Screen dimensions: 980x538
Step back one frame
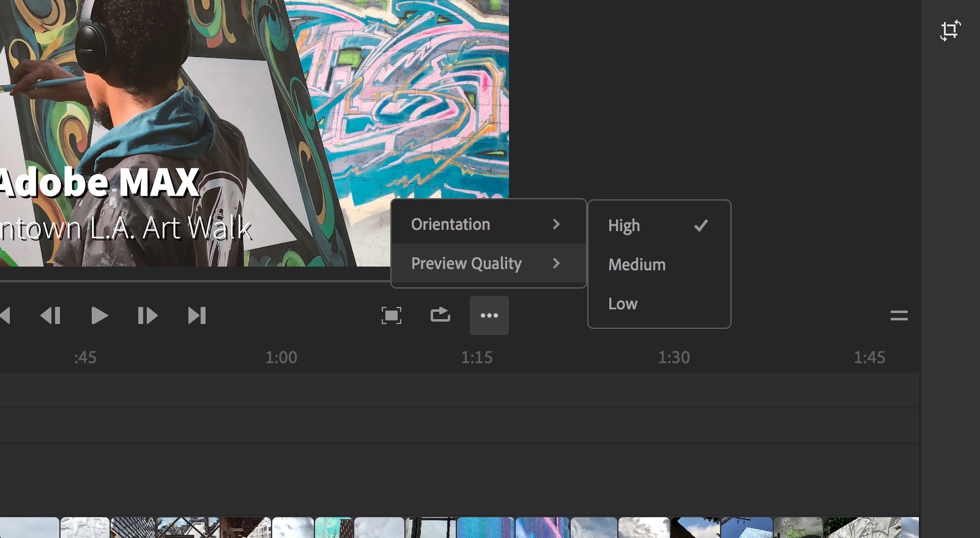click(50, 315)
